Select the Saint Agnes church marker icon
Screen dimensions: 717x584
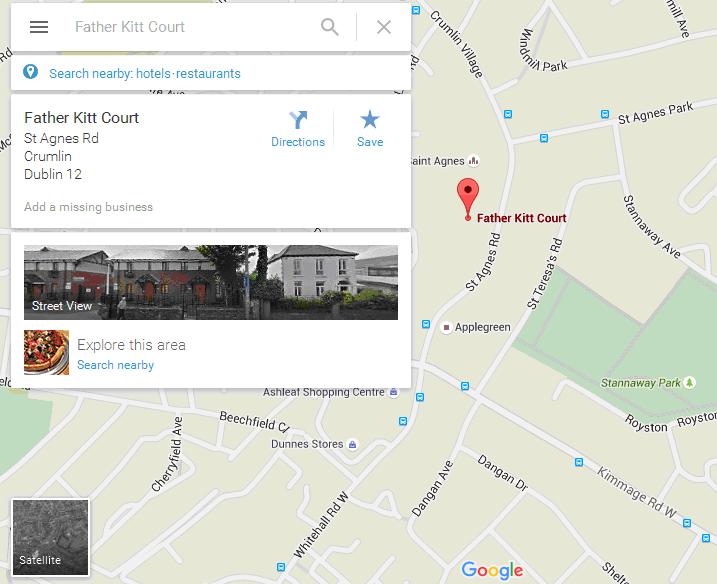pyautogui.click(x=474, y=161)
